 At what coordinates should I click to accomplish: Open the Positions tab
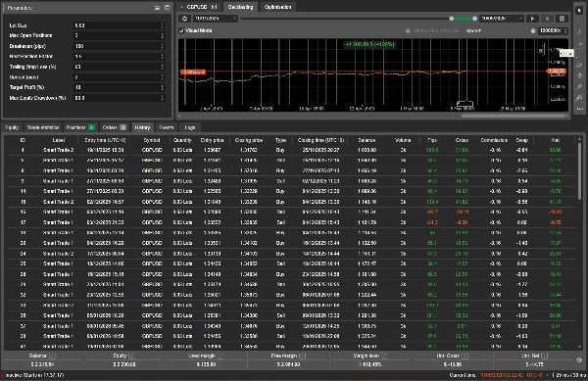pos(80,127)
